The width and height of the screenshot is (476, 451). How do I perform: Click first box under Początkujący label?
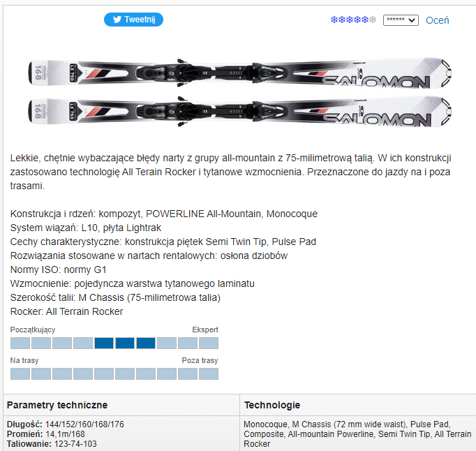pos(20,343)
